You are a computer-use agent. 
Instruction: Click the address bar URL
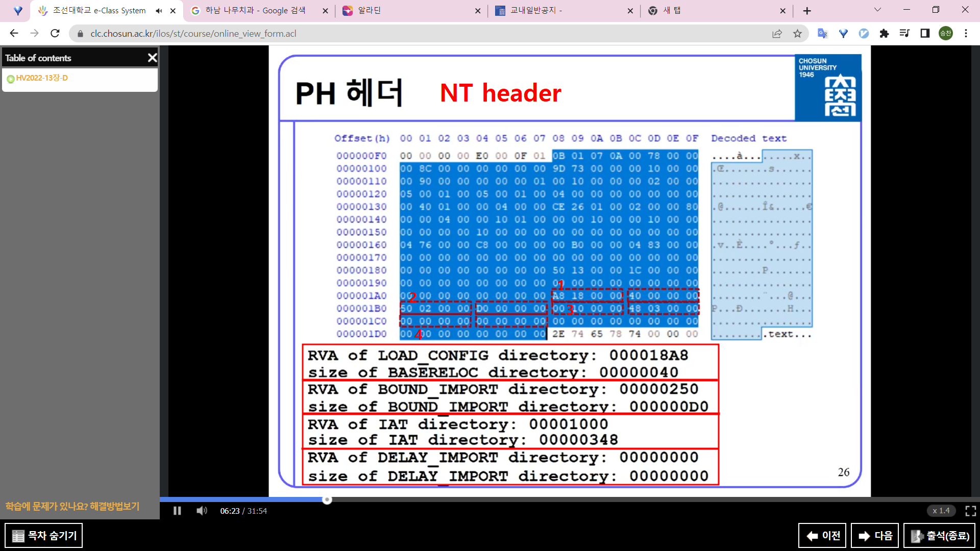click(193, 34)
